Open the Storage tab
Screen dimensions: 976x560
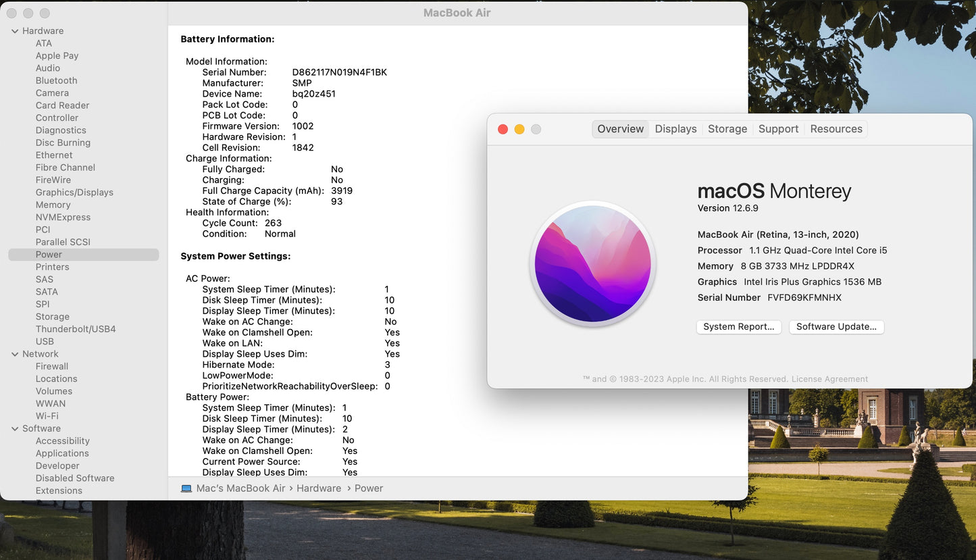point(727,129)
